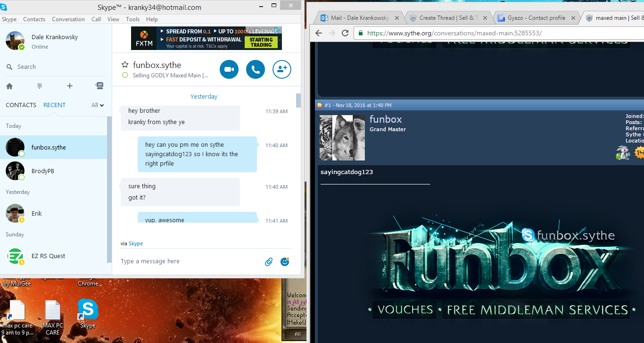Click the FXTM ad banner logo
Image resolution: width=644 pixels, height=343 pixels.
click(143, 38)
